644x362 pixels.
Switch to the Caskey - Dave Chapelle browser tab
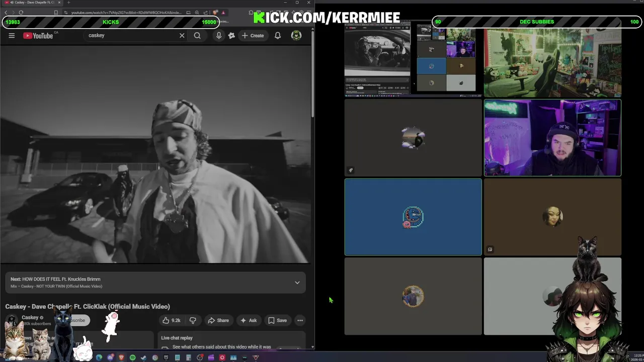31,3
